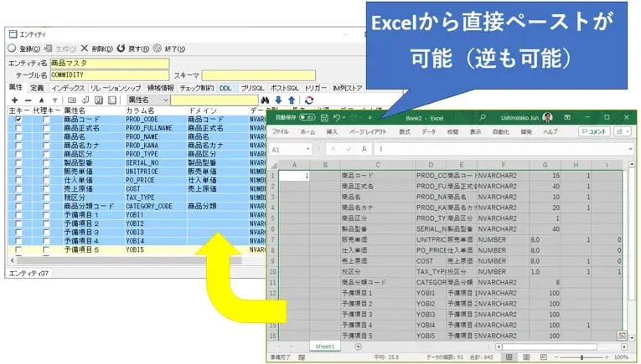Click the binoculars search icon
Image resolution: width=641 pixels, height=364 pixels.
tap(266, 100)
